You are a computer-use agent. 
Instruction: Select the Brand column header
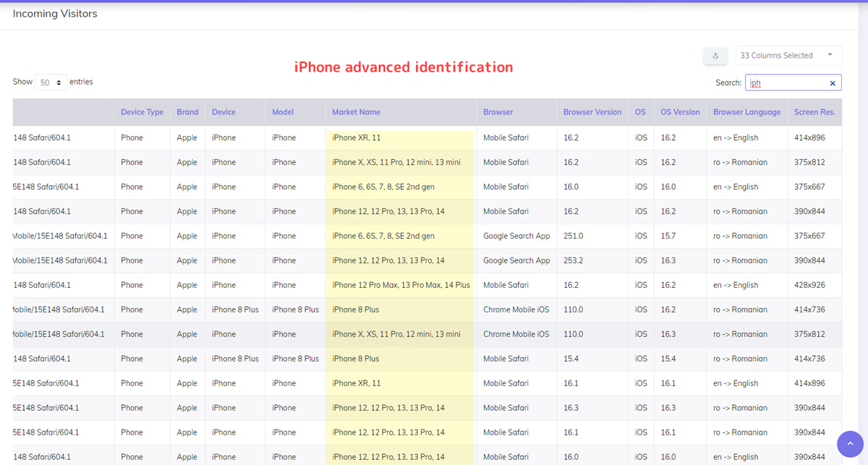187,112
